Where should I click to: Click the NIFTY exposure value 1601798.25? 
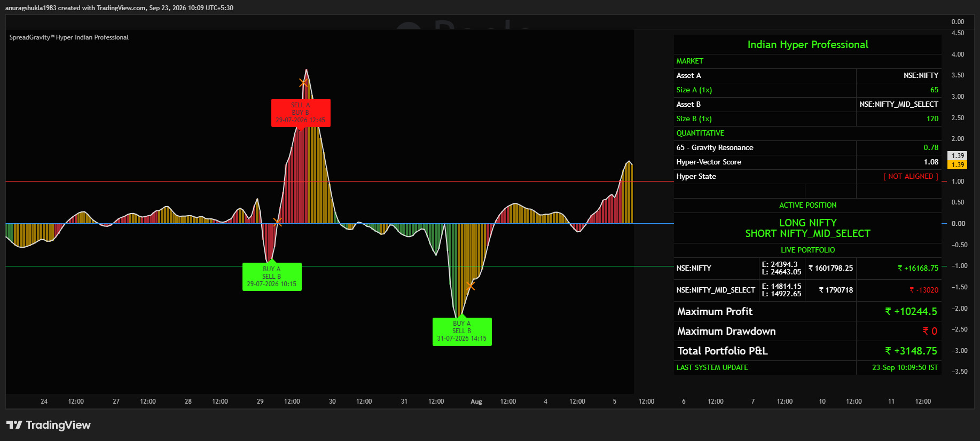(x=830, y=269)
